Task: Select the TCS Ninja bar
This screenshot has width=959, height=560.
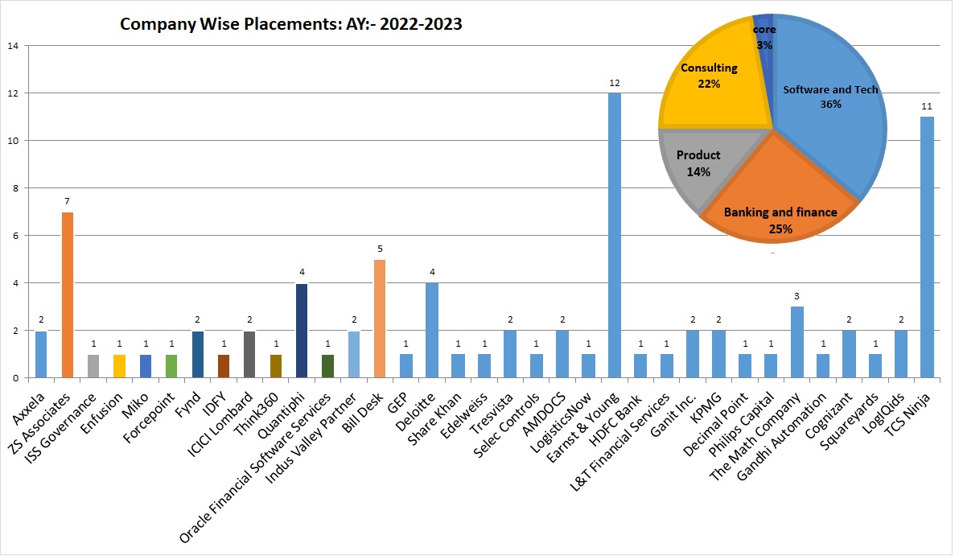Action: click(x=927, y=247)
